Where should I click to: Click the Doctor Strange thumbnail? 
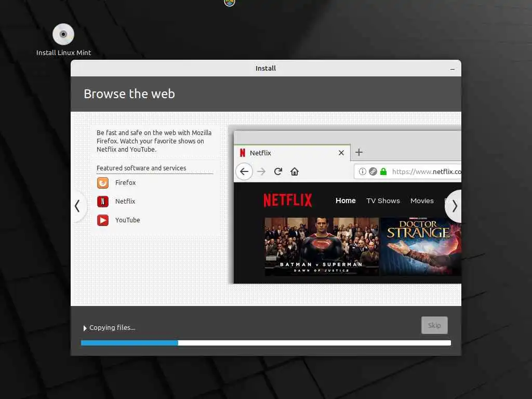[421, 246]
